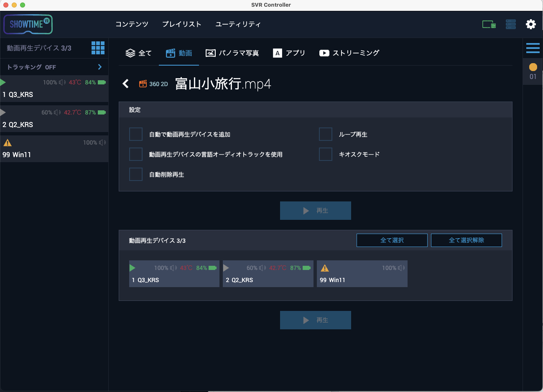543x392 pixels.
Task: Expand the トラッキング OFF chevron
Action: tap(99, 67)
